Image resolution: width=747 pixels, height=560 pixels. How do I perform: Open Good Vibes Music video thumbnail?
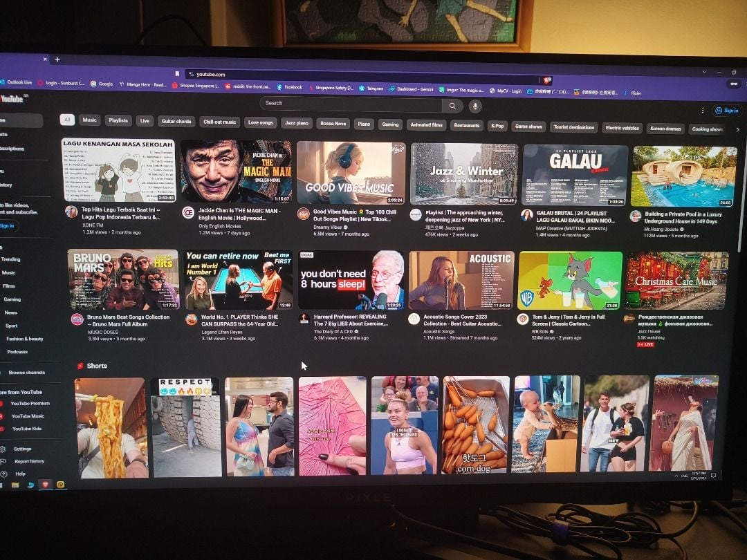tap(351, 173)
